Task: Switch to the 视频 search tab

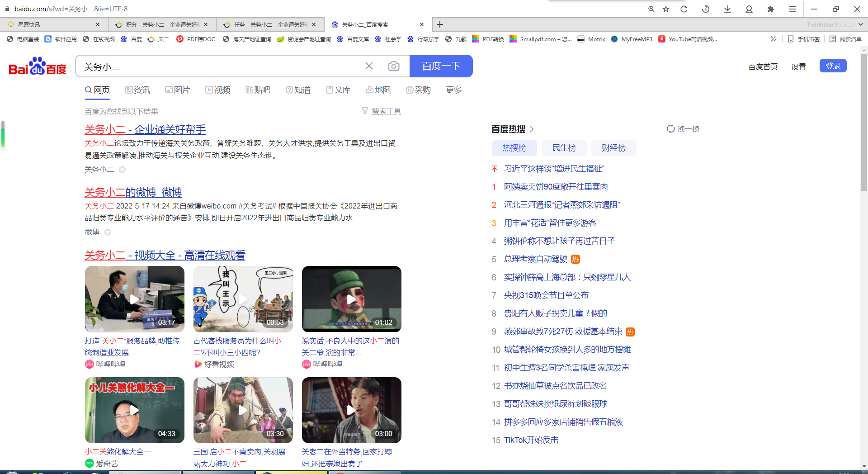Action: click(x=217, y=90)
